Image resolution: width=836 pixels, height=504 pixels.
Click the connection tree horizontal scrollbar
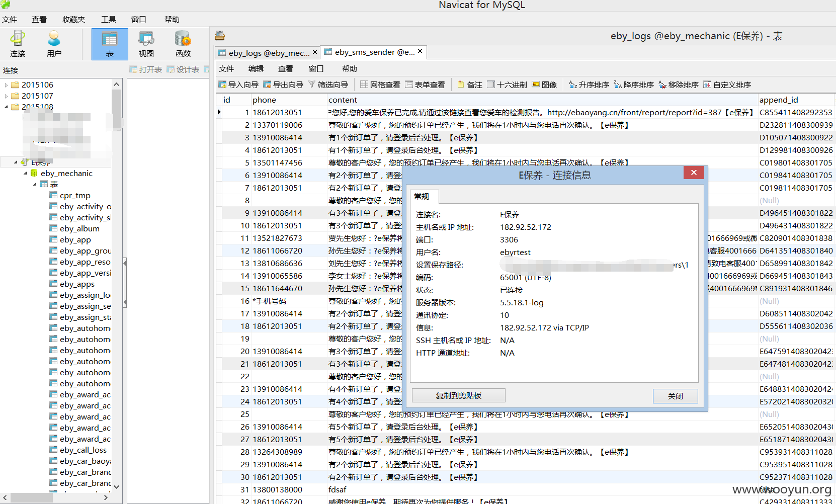32,497
